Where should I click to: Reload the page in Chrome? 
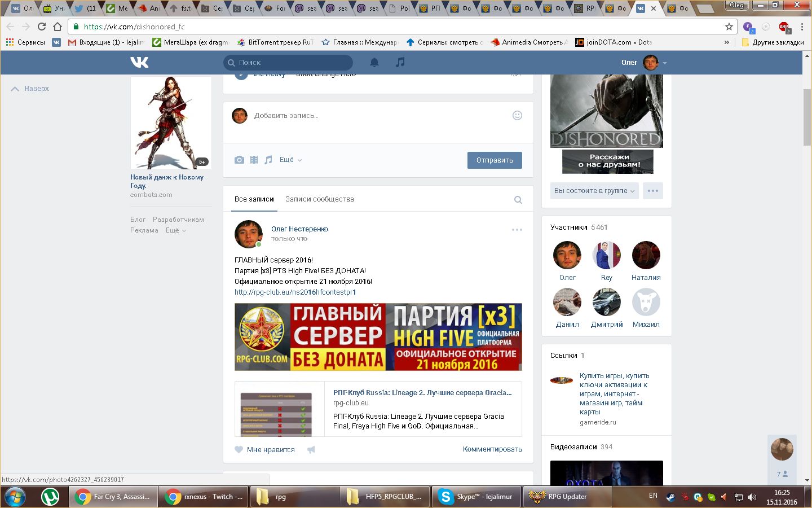42,27
